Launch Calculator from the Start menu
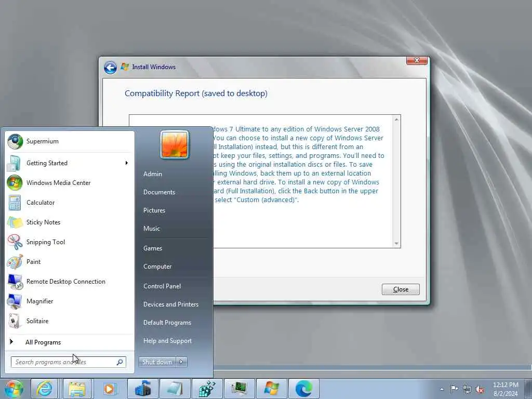The width and height of the screenshot is (532, 399). [x=70, y=203]
